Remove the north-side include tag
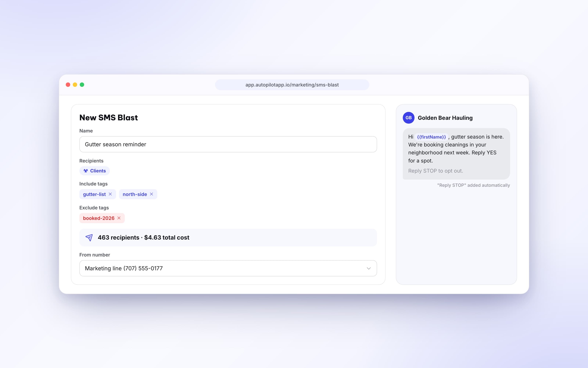Screen dimensions: 588x368 (151, 194)
